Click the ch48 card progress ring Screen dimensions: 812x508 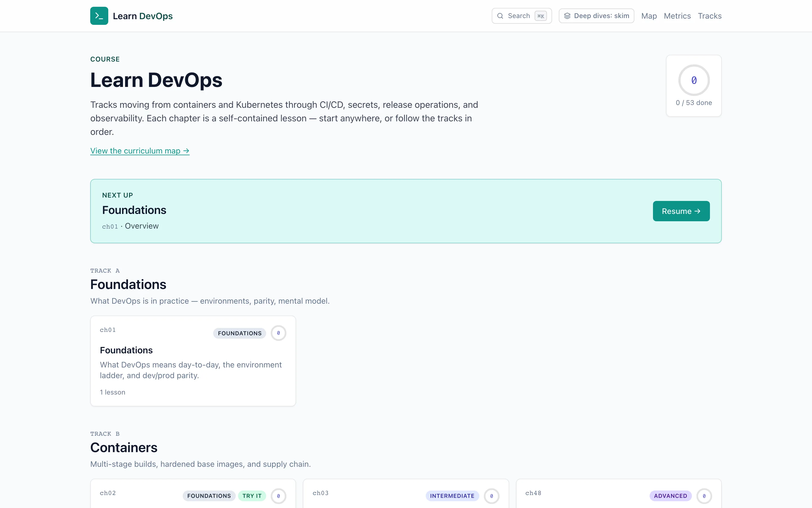(704, 496)
